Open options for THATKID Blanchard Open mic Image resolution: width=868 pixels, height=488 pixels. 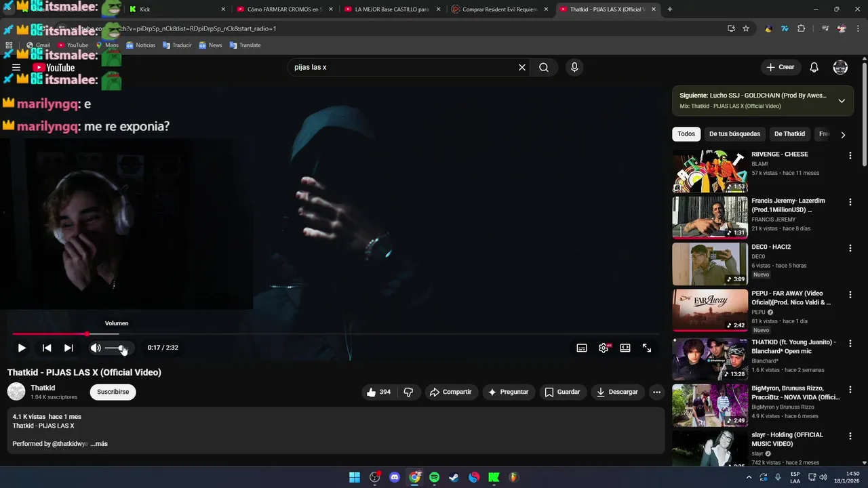click(850, 343)
